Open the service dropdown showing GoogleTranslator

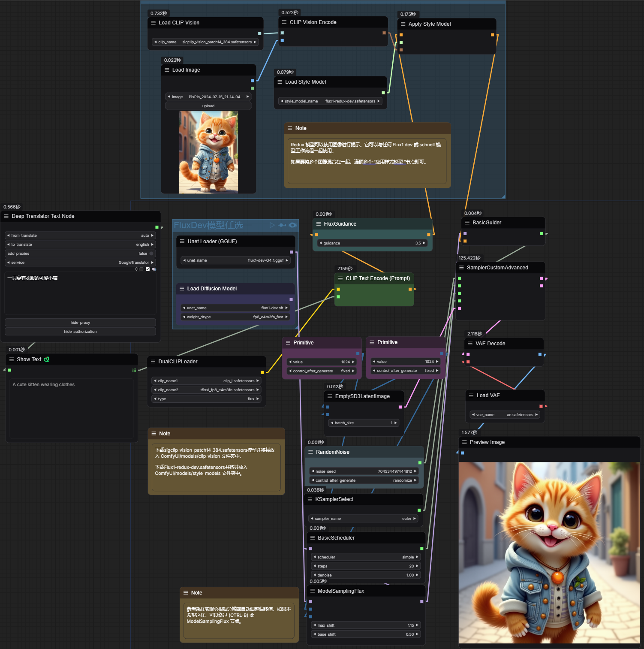(80, 262)
